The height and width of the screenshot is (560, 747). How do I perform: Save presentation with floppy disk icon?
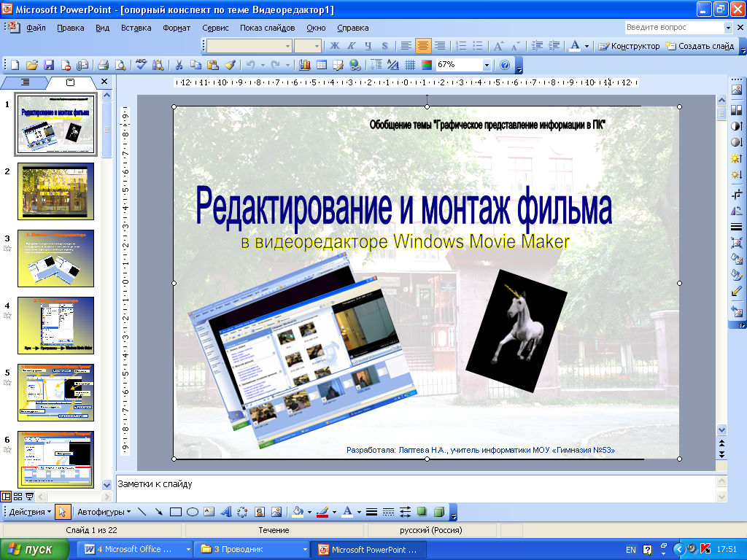click(x=49, y=65)
